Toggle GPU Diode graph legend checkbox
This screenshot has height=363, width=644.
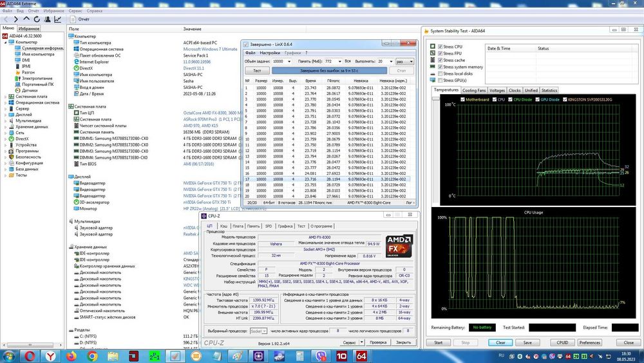(537, 99)
